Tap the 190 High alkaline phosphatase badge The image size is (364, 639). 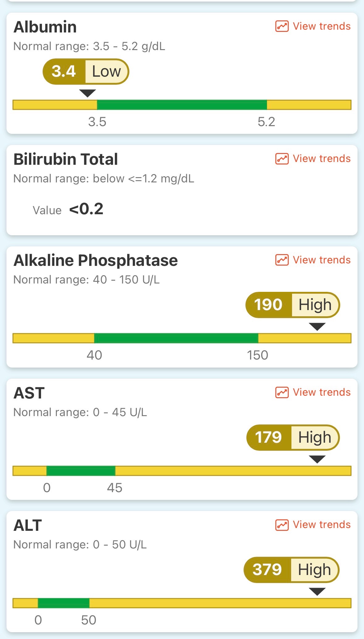pyautogui.click(x=292, y=305)
